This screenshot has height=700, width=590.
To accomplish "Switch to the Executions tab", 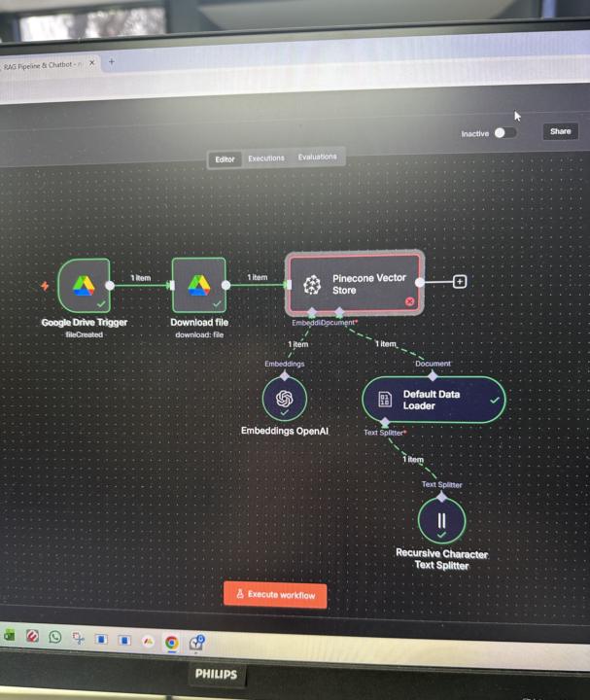I will coord(266,158).
